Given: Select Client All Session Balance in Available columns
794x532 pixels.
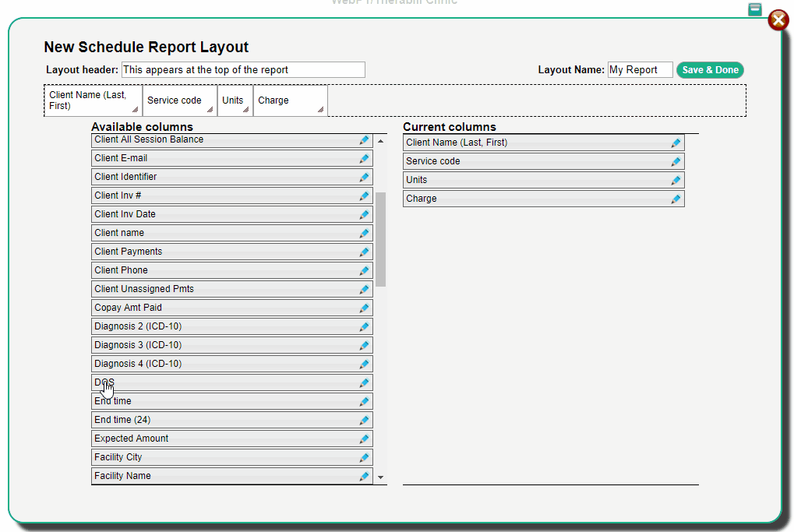Looking at the screenshot, I should pyautogui.click(x=232, y=140).
